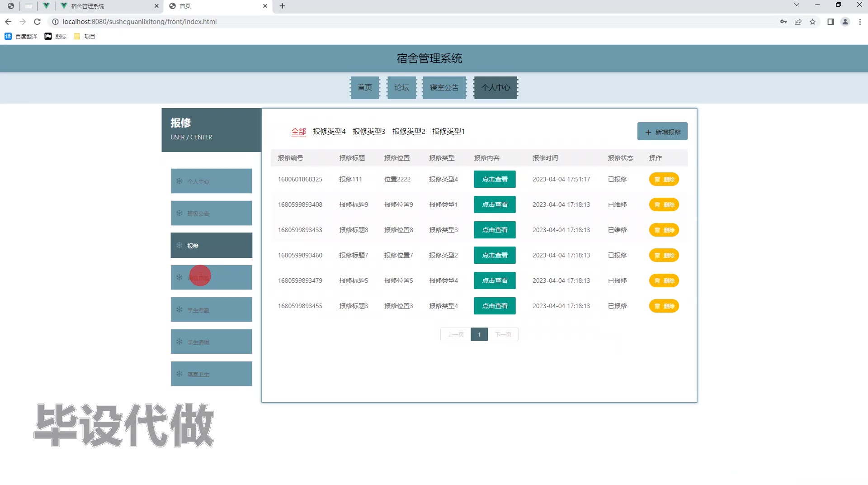Select 寝室卫生 in the left sidebar
Viewport: 868px width, 485px height.
[x=211, y=374]
